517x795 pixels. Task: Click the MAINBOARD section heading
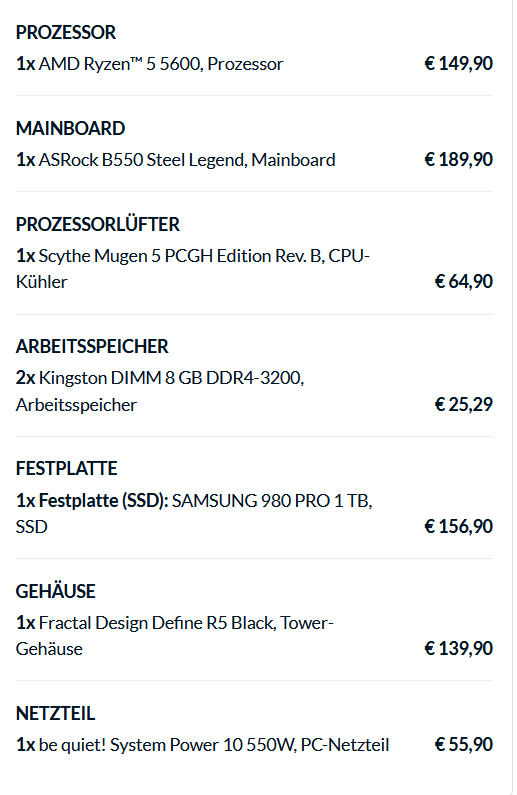(x=70, y=128)
